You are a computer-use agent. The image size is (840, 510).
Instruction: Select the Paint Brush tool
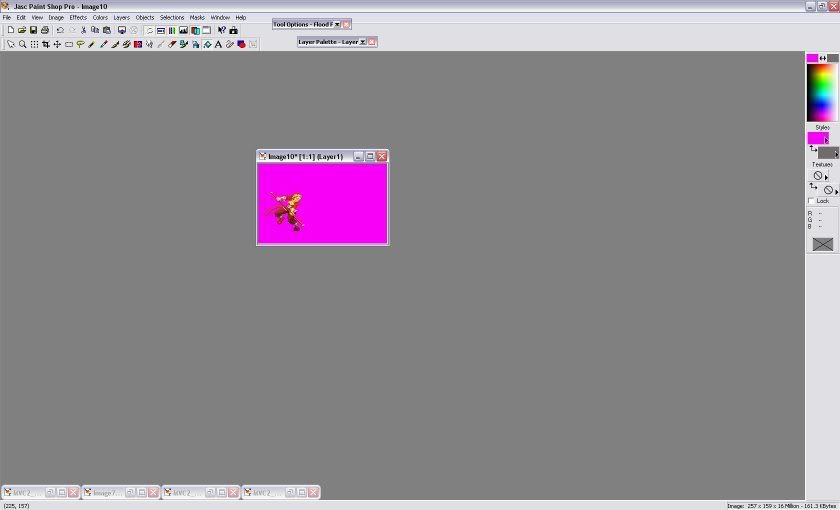[115, 44]
